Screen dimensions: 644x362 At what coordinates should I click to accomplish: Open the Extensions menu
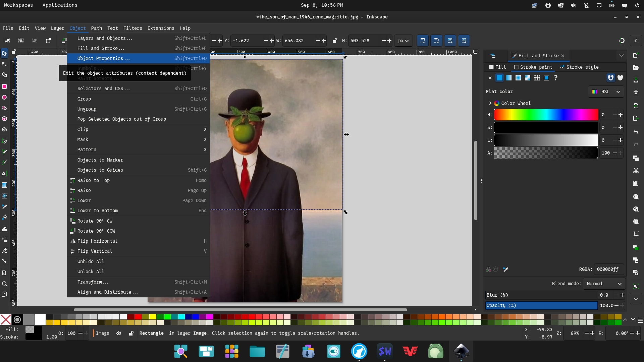click(x=161, y=28)
